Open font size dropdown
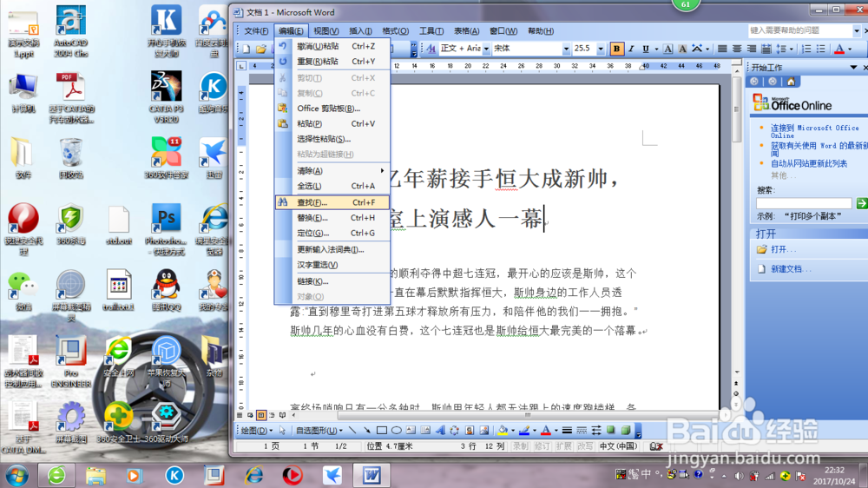This screenshot has height=488, width=868. 601,49
